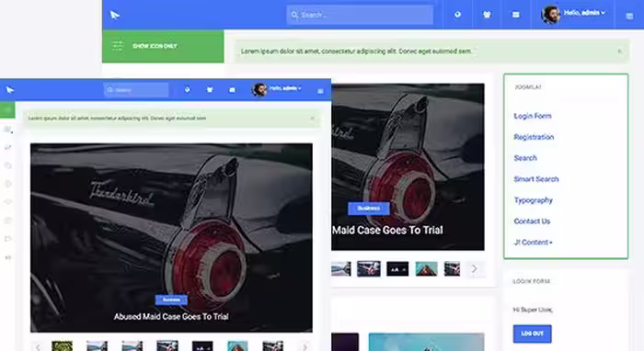Open the hamburger menu icon in front window header
Image resolution: width=644 pixels, height=351 pixels.
320,91
